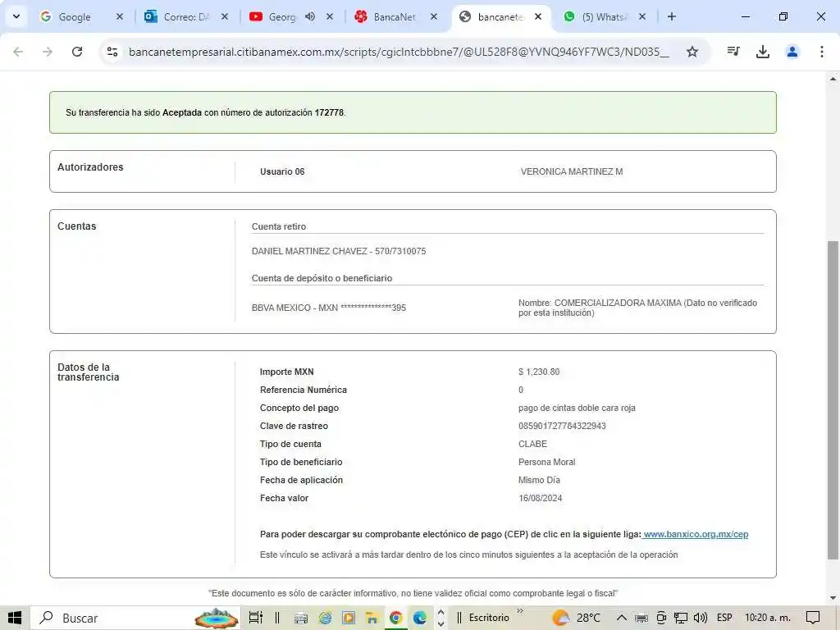Click the Windows Start button
Screen dimensions: 840x630
pyautogui.click(x=15, y=618)
